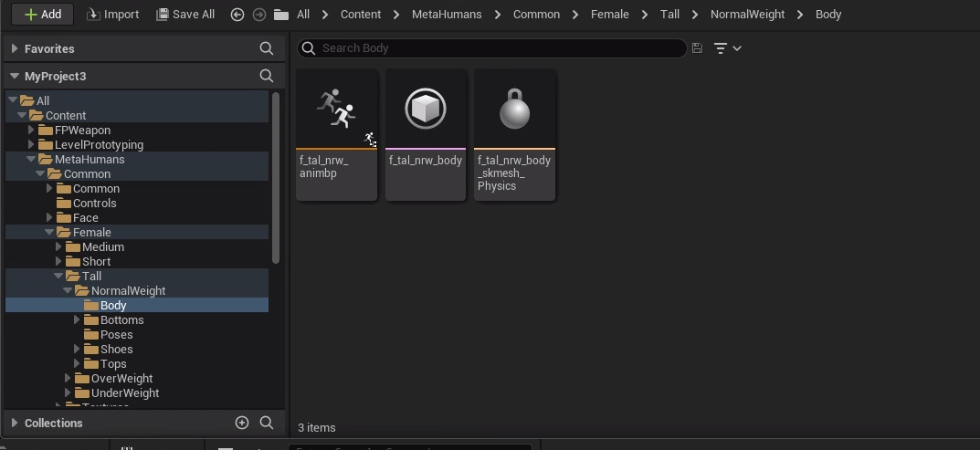
Task: Click the Add button
Action: coord(42,15)
